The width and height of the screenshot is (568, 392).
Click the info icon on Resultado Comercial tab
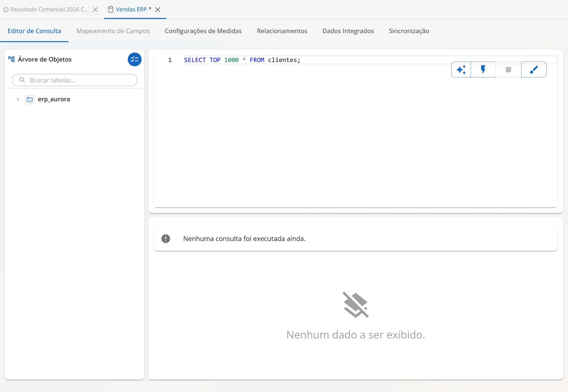point(6,9)
